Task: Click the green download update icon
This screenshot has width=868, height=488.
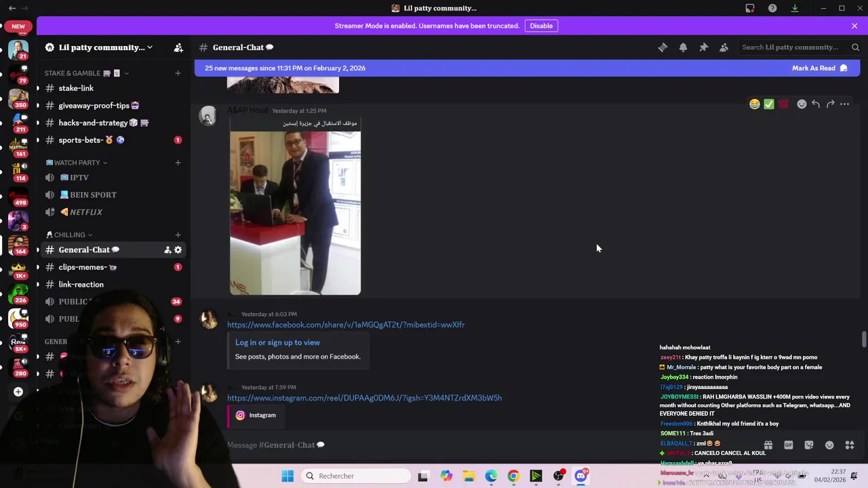Action: coord(795,8)
